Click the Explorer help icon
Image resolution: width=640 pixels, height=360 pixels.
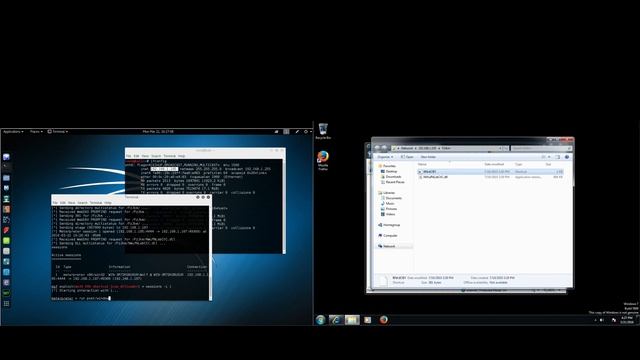click(567, 157)
